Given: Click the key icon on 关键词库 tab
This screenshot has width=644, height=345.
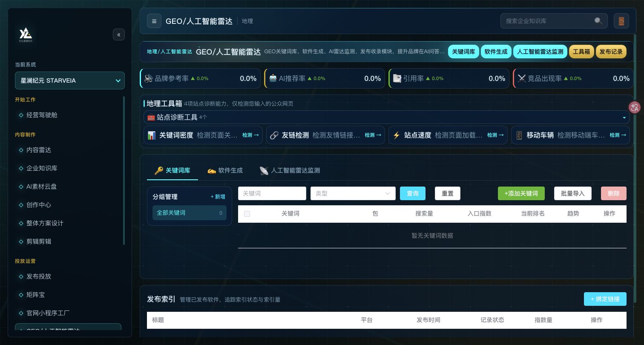Looking at the screenshot, I should click(x=158, y=170).
